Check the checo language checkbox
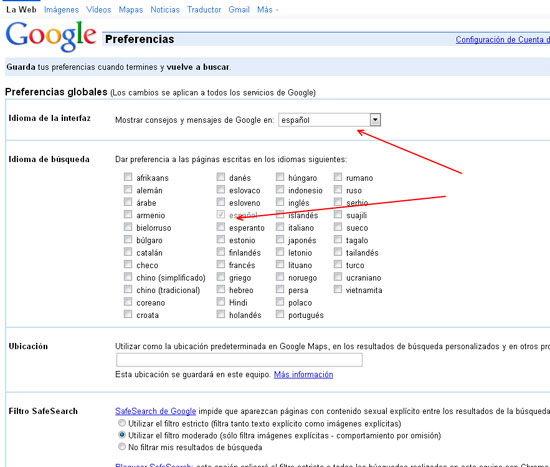 point(128,264)
